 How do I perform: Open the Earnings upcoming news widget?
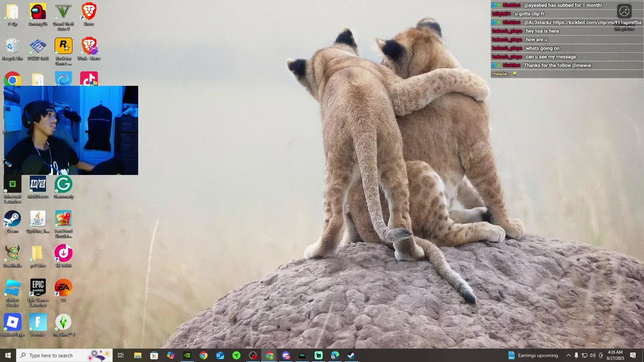(533, 355)
